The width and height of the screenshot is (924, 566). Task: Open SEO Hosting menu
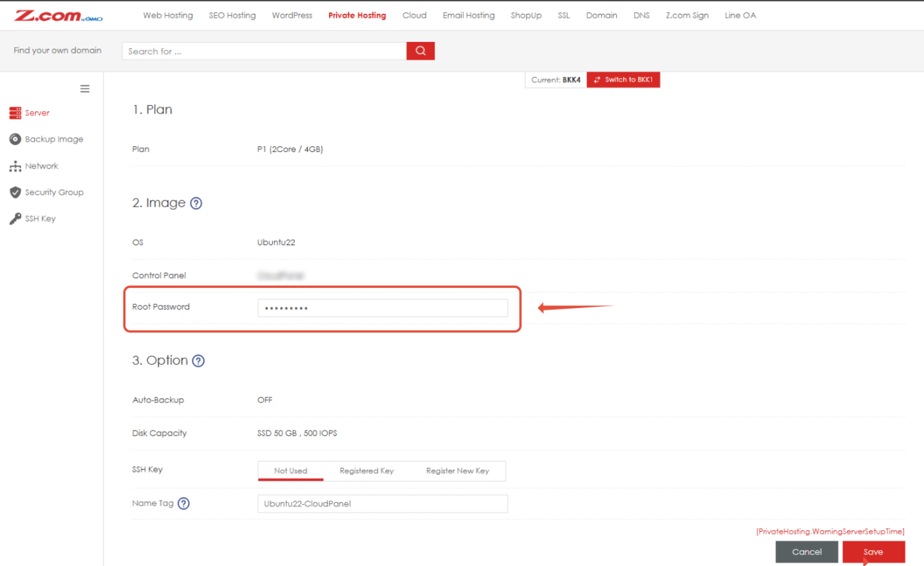(x=232, y=16)
